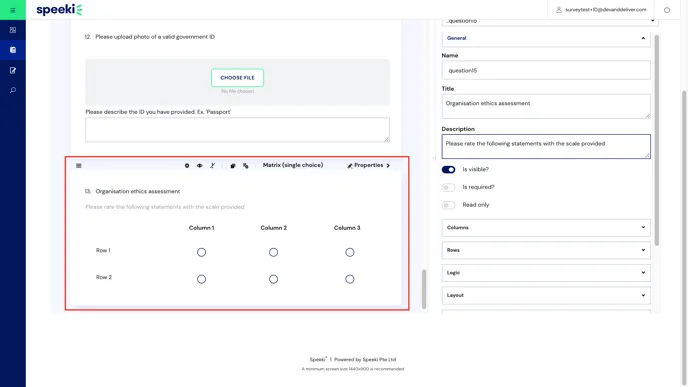Open the edit pencil icon in sidebar
Image resolution: width=688 pixels, height=387 pixels.
coord(13,70)
